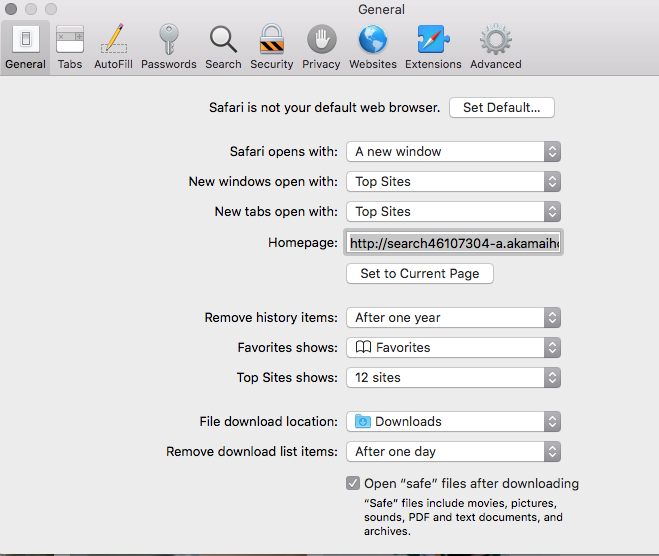The image size is (659, 556).
Task: Click the Homepage URL field
Action: (x=453, y=242)
